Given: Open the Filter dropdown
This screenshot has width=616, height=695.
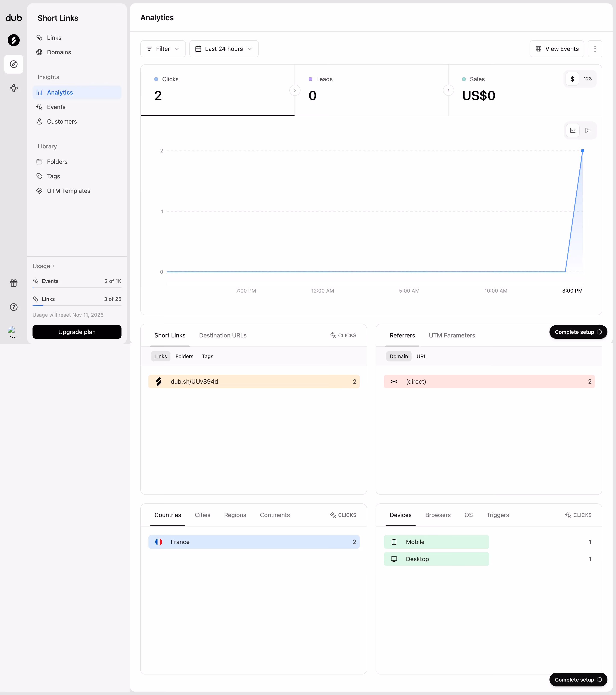Looking at the screenshot, I should point(163,49).
